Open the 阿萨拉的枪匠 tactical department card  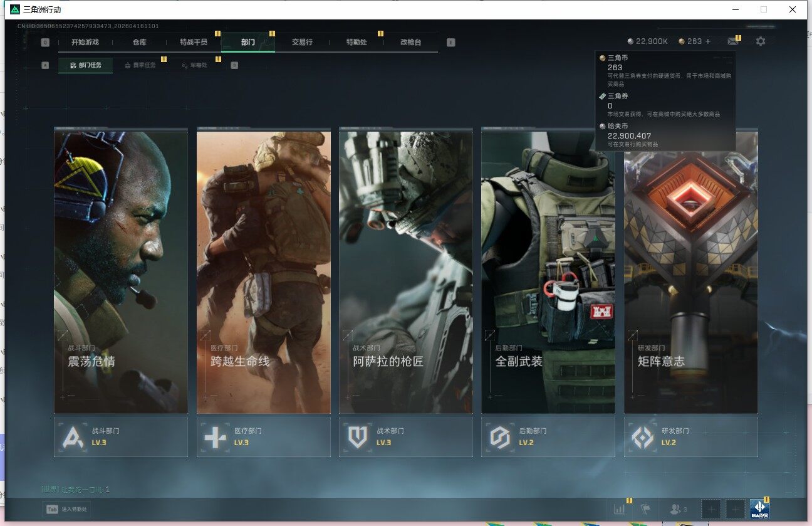click(x=406, y=272)
